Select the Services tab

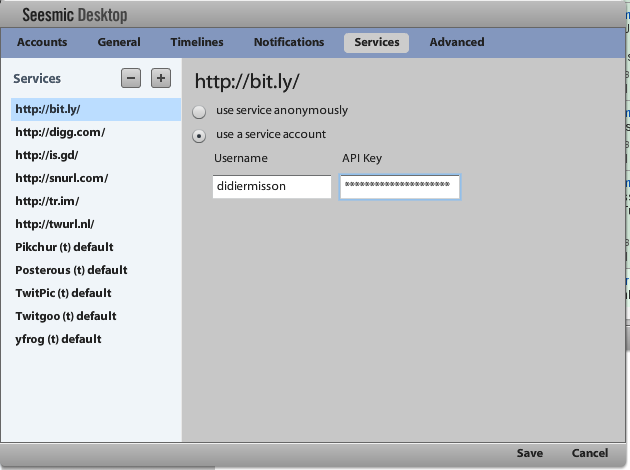point(376,43)
